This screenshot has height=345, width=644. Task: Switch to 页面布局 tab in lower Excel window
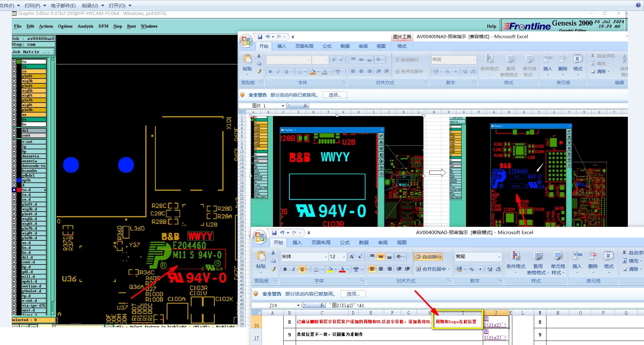pos(321,242)
